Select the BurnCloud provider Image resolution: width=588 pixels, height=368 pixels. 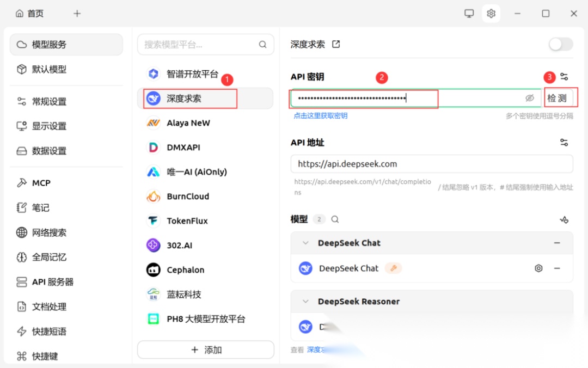click(x=205, y=196)
